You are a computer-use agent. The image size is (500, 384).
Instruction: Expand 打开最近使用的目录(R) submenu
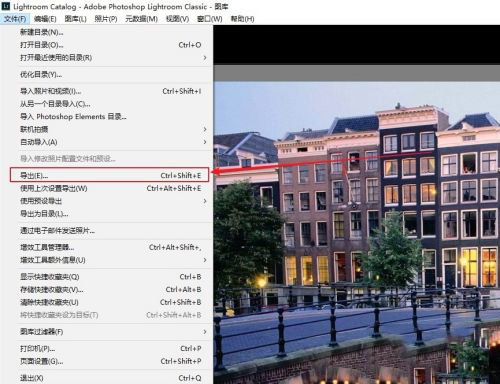coord(107,58)
